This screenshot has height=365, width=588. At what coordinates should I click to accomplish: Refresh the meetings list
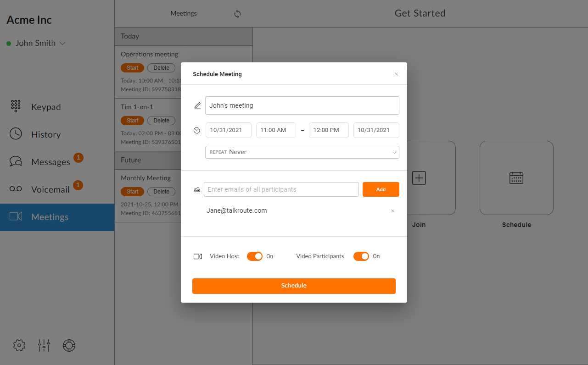(x=237, y=14)
